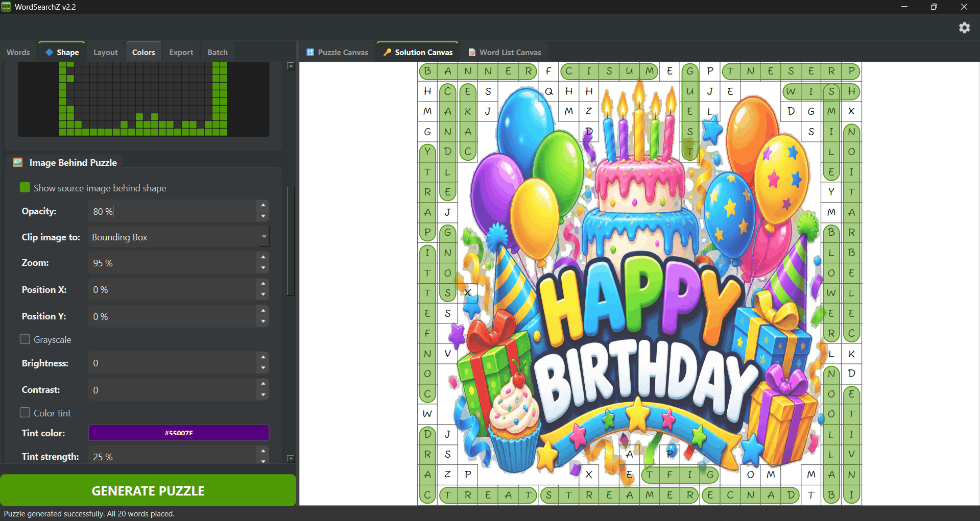980x521 pixels.
Task: Switch to the Shape tab
Action: 62,52
